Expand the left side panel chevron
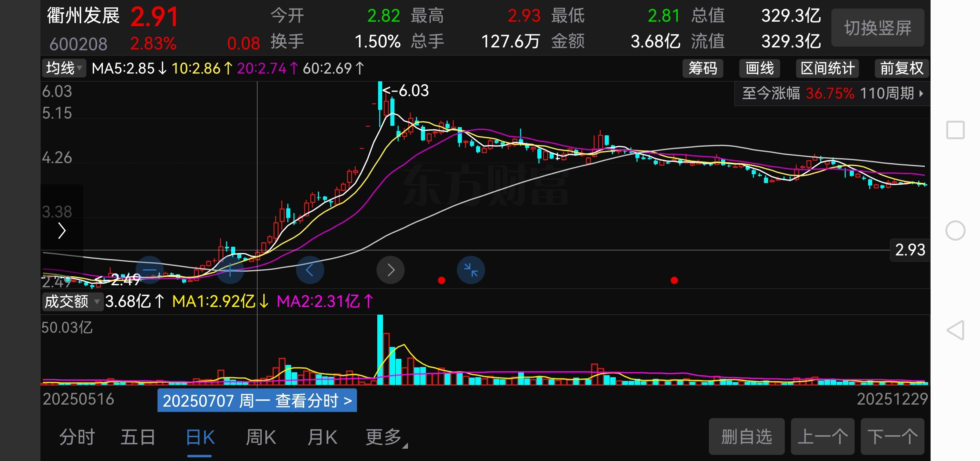 (62, 230)
